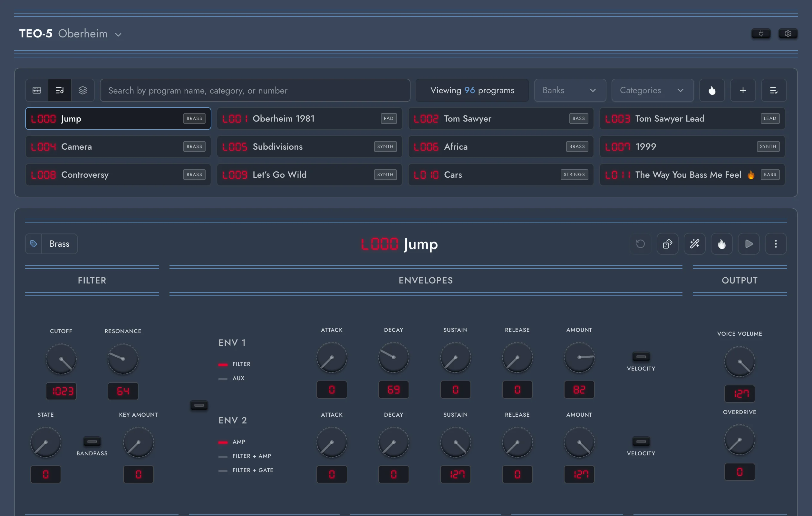Open the Categories dropdown
The width and height of the screenshot is (812, 516).
click(x=652, y=90)
